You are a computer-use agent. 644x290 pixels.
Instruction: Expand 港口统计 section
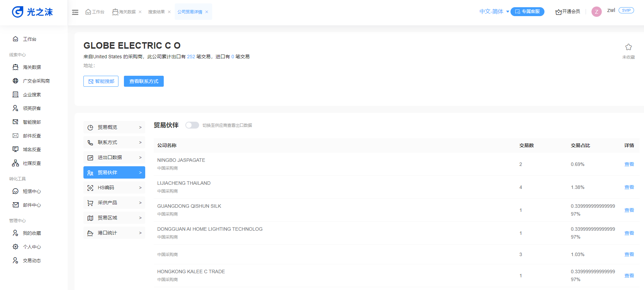click(x=114, y=233)
